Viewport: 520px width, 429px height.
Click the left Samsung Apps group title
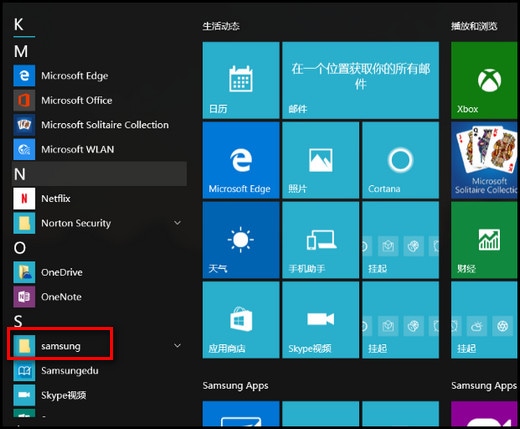[x=235, y=386]
